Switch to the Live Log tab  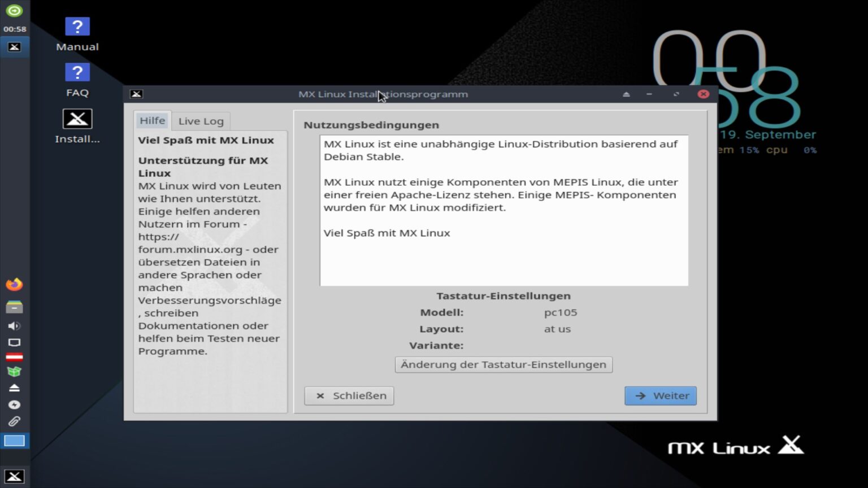[x=201, y=120]
